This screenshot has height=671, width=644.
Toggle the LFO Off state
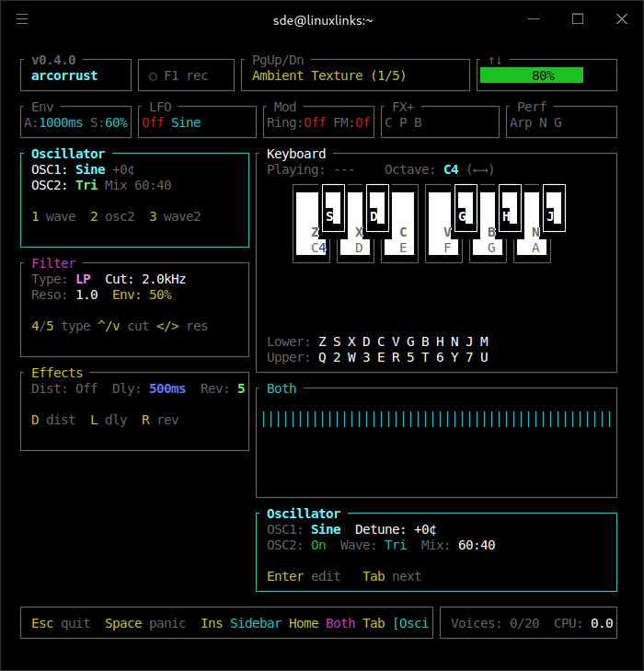pos(153,122)
